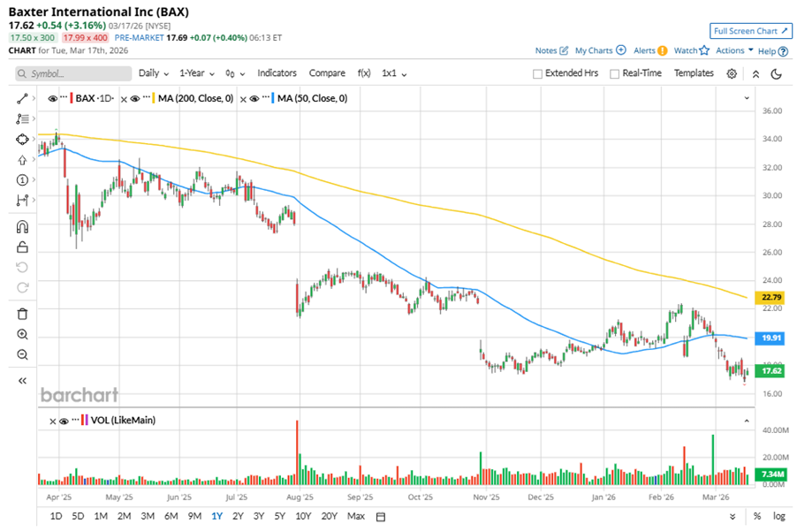The image size is (797, 532).
Task: Select the Max range tab
Action: point(356,516)
